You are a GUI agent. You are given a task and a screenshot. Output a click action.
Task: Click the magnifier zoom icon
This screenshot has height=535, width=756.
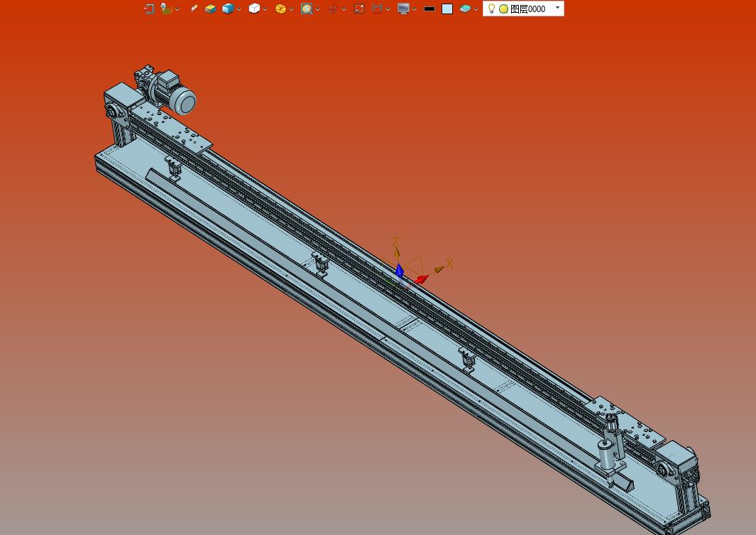(307, 9)
